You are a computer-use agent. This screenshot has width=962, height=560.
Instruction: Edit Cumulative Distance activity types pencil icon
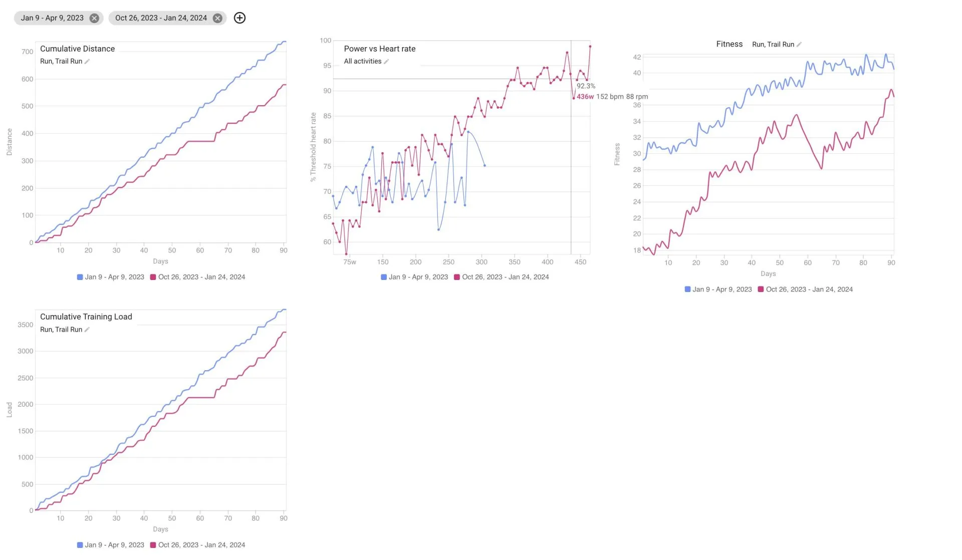coord(87,61)
